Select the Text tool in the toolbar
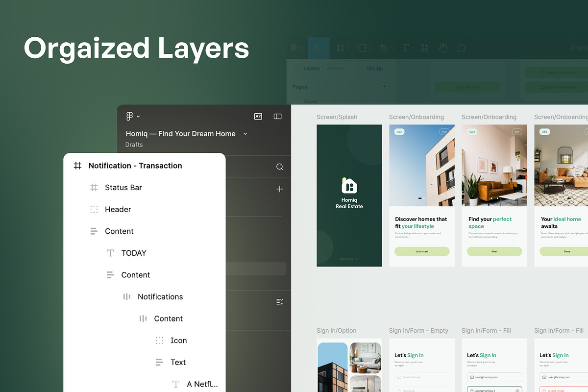This screenshot has height=392, width=588. coord(406,48)
